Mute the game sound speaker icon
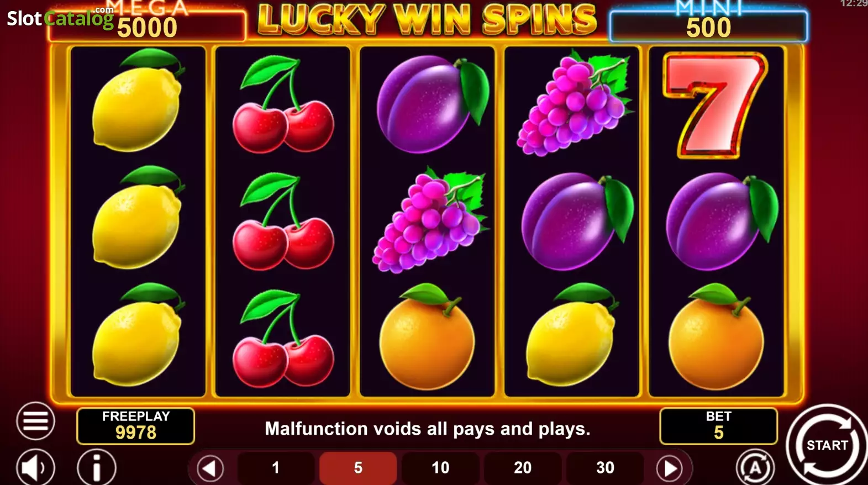Viewport: 868px width, 485px height. click(x=35, y=467)
